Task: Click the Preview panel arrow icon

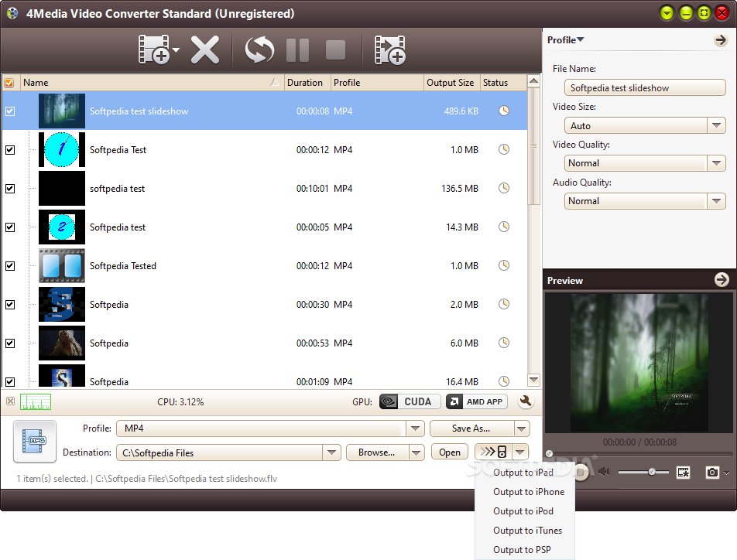Action: point(722,280)
